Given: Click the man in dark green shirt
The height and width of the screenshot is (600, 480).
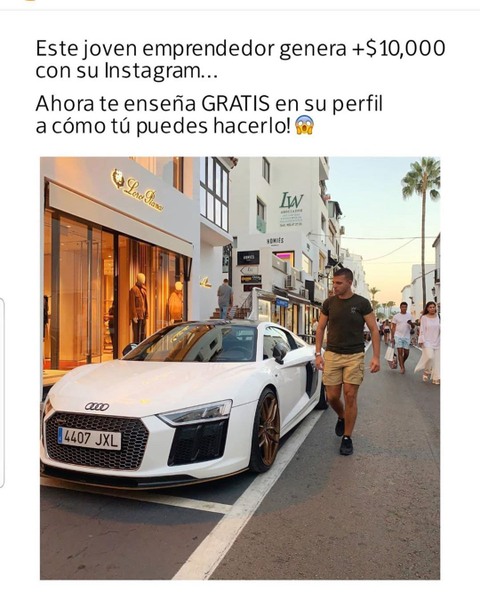Looking at the screenshot, I should (348, 360).
